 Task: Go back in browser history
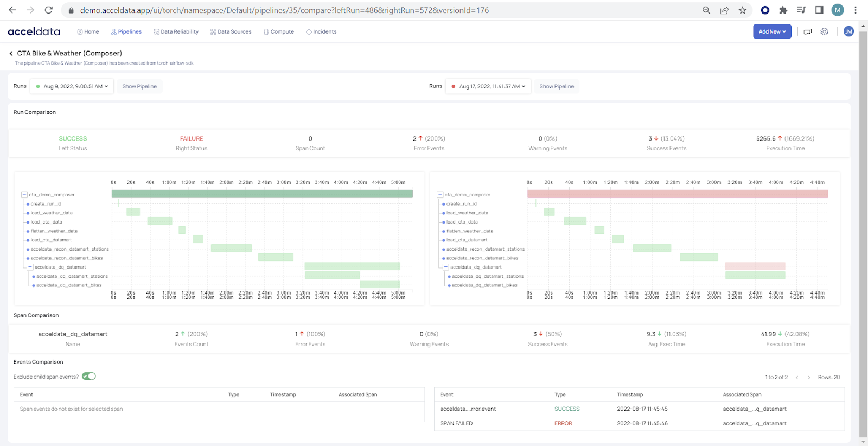12,10
